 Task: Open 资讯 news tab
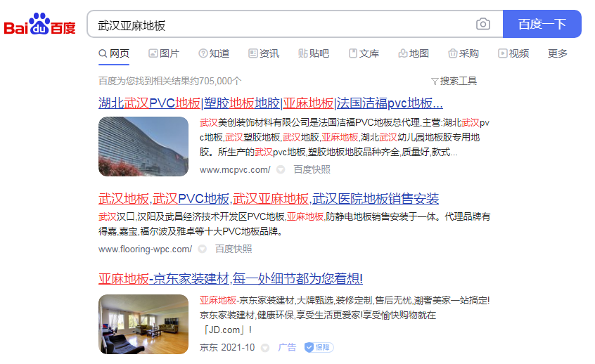(264, 53)
